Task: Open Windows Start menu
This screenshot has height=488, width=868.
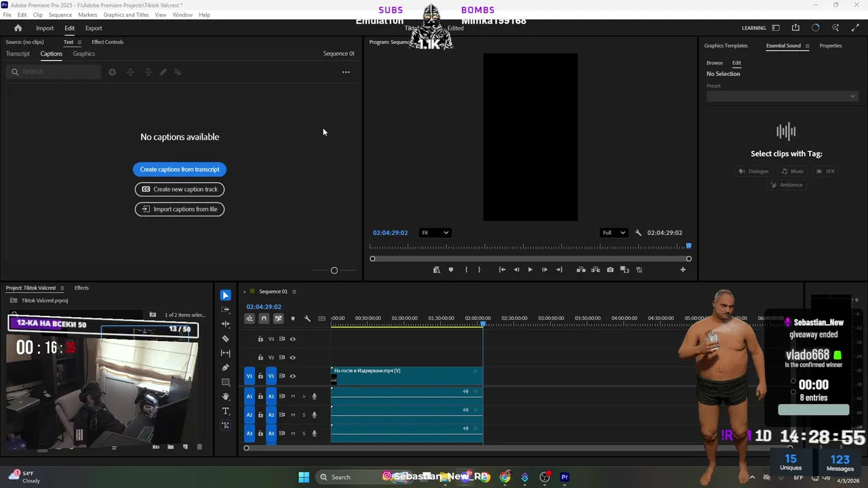Action: (x=304, y=477)
